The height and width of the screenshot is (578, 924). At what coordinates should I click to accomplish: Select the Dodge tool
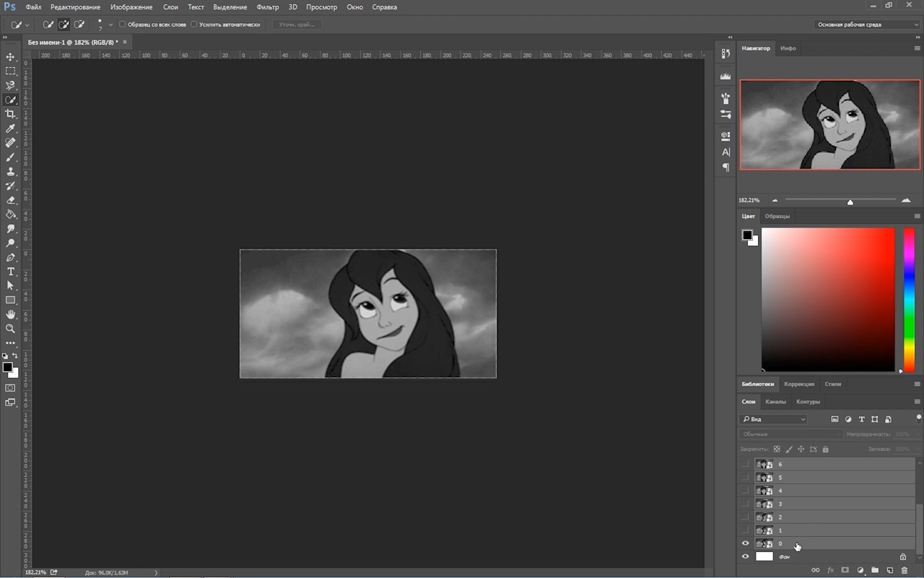coord(10,243)
